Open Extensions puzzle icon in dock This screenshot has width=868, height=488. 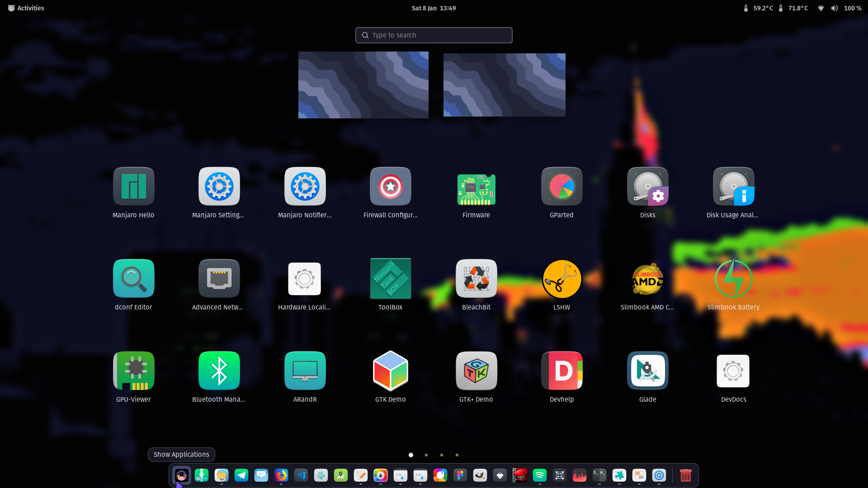619,475
